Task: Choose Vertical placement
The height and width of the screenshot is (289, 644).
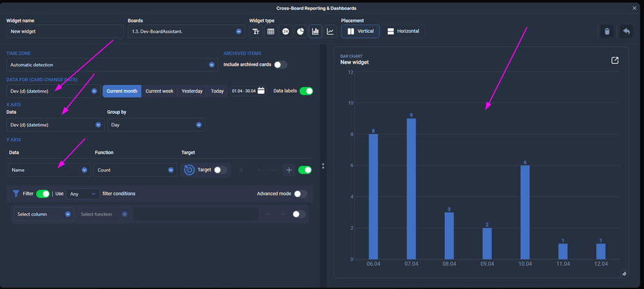Action: click(360, 31)
